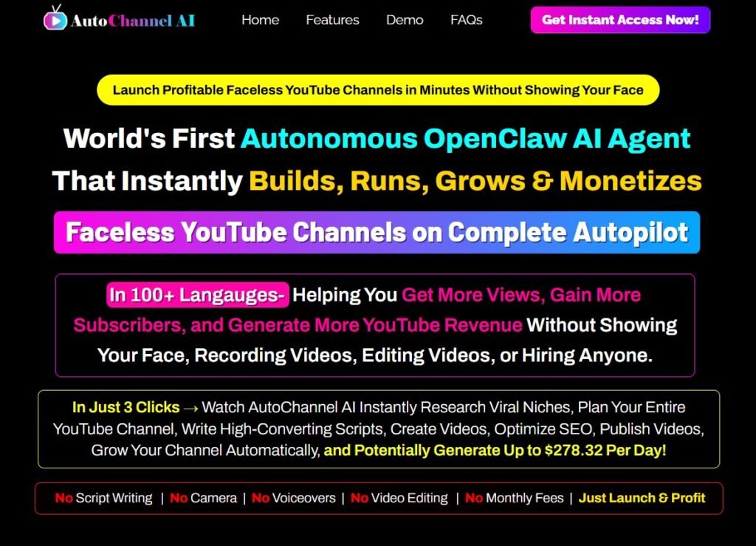Click the pink In 100+ Langauges- badge
Image resolution: width=756 pixels, height=546 pixels.
(198, 295)
